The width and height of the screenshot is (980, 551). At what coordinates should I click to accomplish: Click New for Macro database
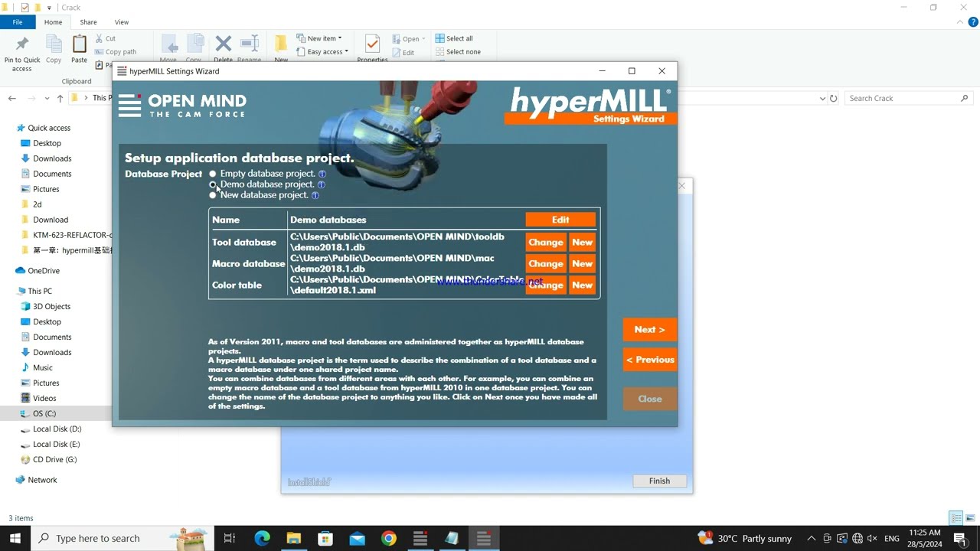(x=583, y=263)
